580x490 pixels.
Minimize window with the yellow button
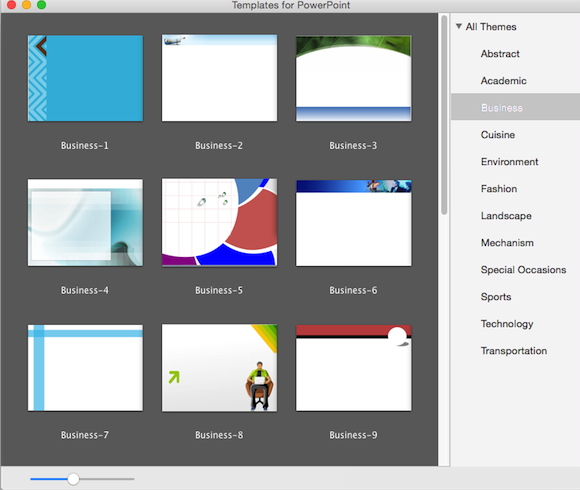click(27, 4)
